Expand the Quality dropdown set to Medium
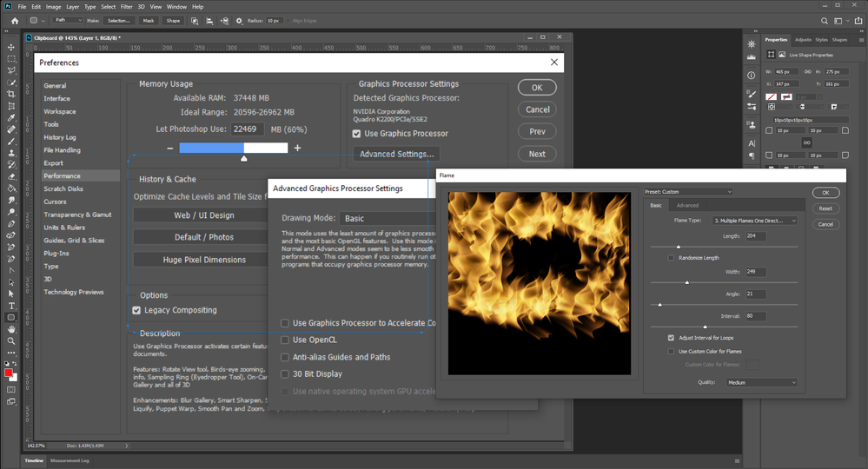This screenshot has width=868, height=469. tap(761, 382)
